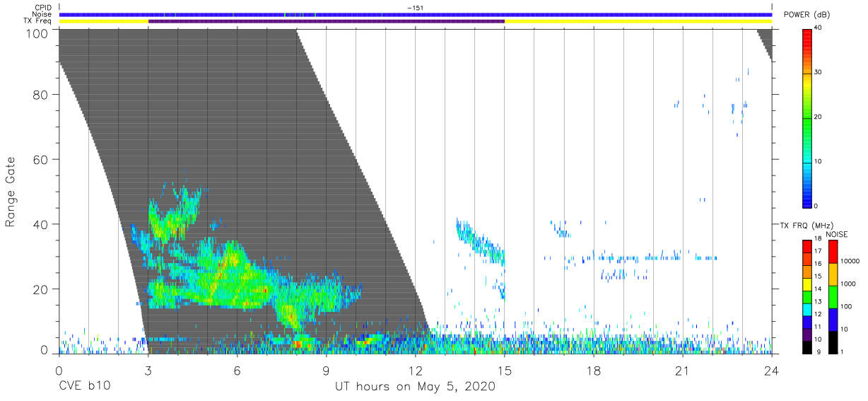Click the hour 3 tick label
Screen dimensions: 868x401
[148, 371]
